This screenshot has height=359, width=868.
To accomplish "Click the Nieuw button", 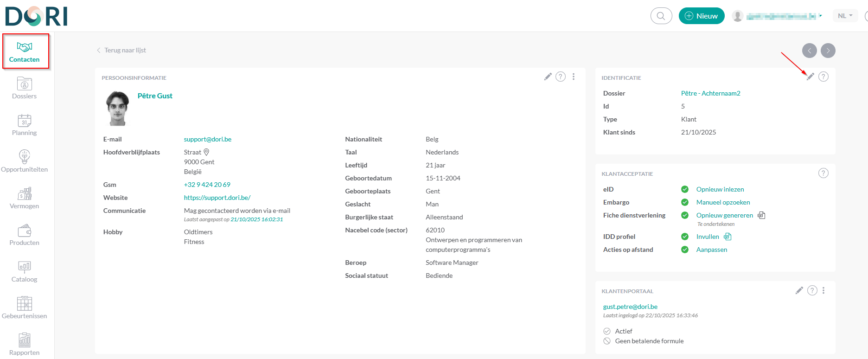I will click(x=701, y=16).
